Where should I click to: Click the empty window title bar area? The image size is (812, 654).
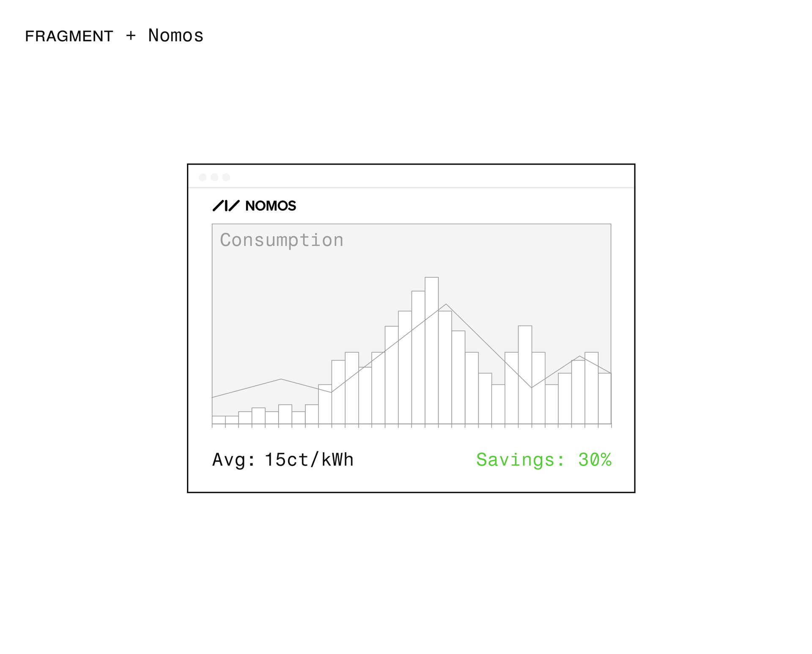pos(423,177)
